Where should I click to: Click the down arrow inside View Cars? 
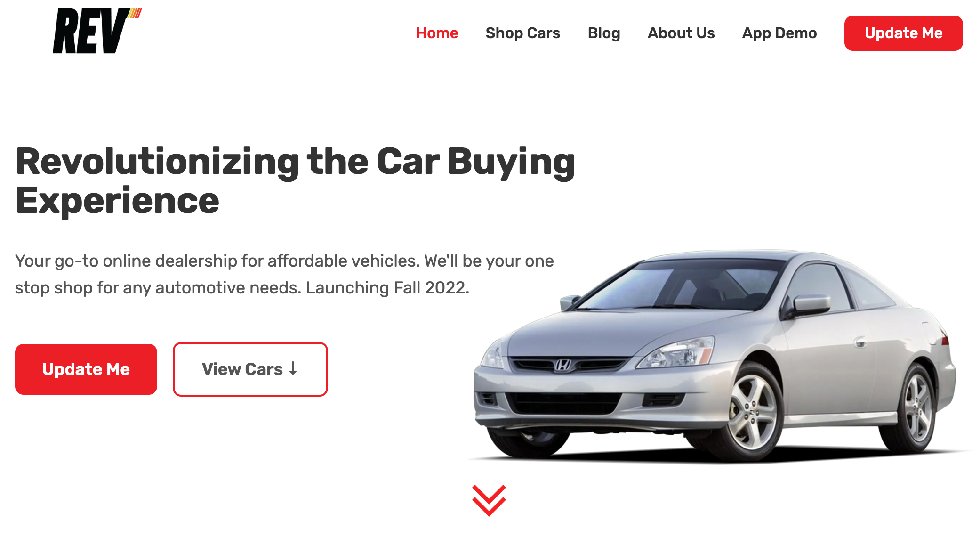pos(293,368)
